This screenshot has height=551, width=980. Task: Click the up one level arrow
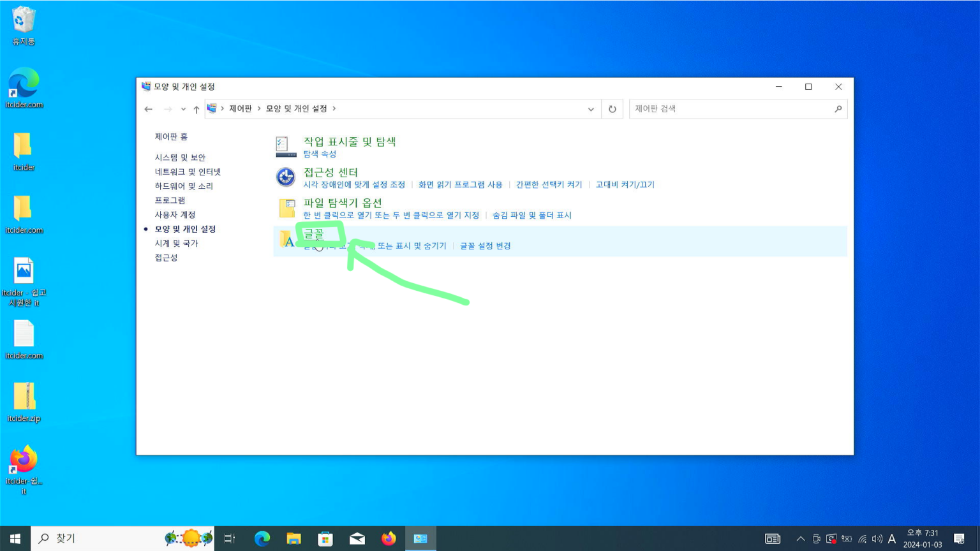coord(197,109)
